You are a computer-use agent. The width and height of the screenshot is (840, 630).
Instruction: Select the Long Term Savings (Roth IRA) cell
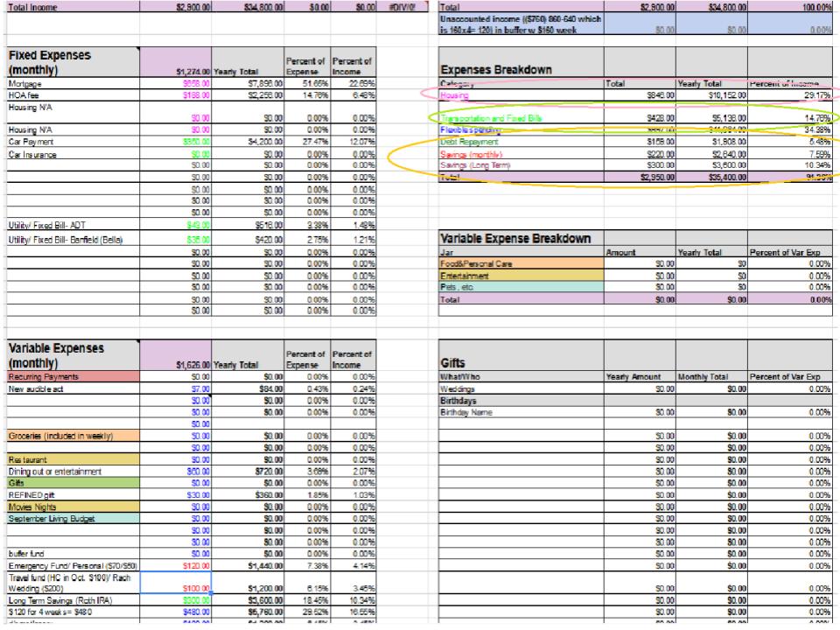click(73, 600)
